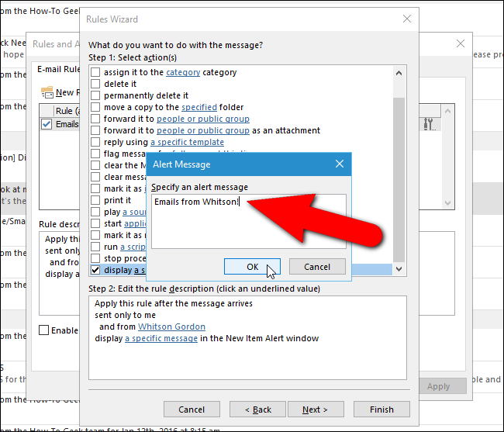Click 'sent only to me' in rule description
504x432 pixels.
125,315
